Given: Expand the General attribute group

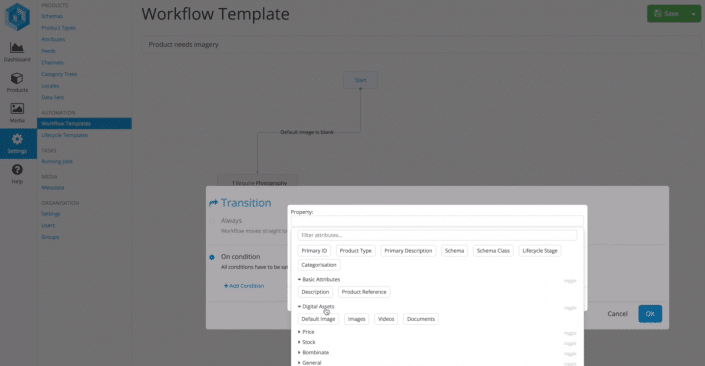Looking at the screenshot, I should [309, 363].
